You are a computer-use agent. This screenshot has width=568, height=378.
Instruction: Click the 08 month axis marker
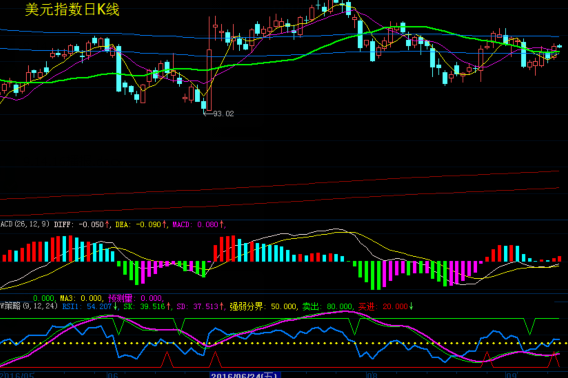tap(372, 375)
